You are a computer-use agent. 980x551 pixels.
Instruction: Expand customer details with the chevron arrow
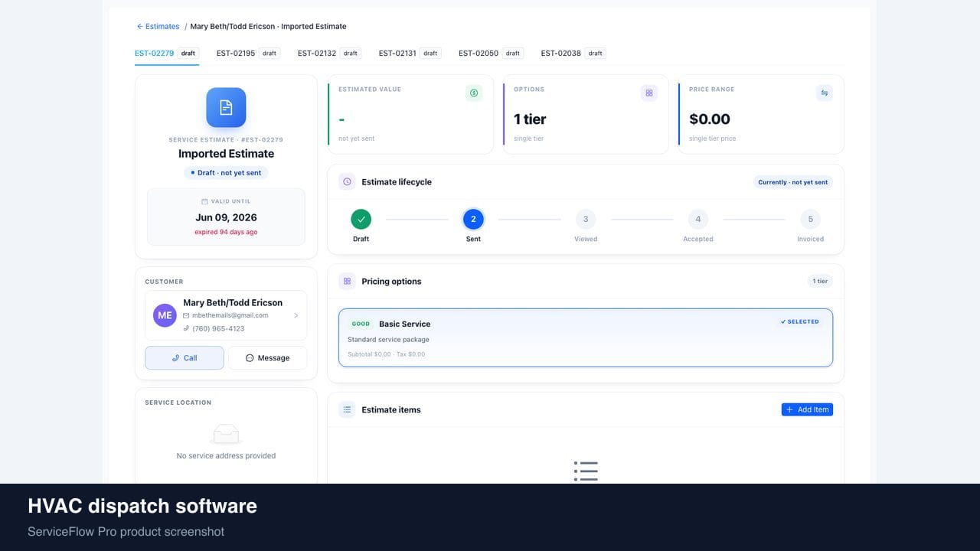(x=296, y=315)
